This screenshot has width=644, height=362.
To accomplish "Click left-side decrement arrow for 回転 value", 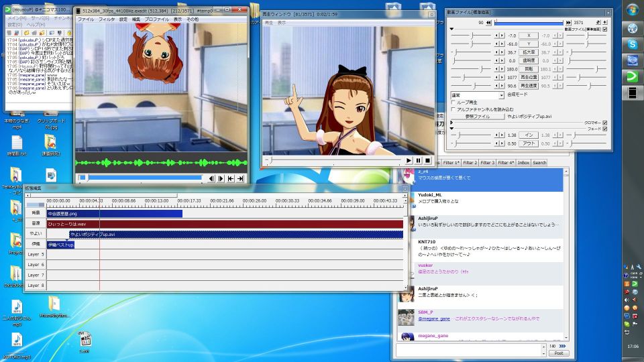I will pos(497,69).
